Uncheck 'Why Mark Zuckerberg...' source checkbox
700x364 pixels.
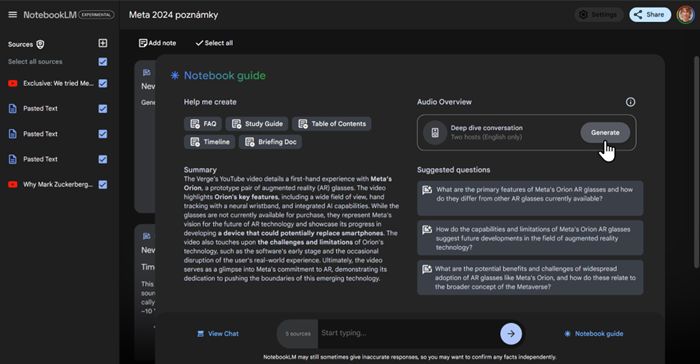(103, 184)
